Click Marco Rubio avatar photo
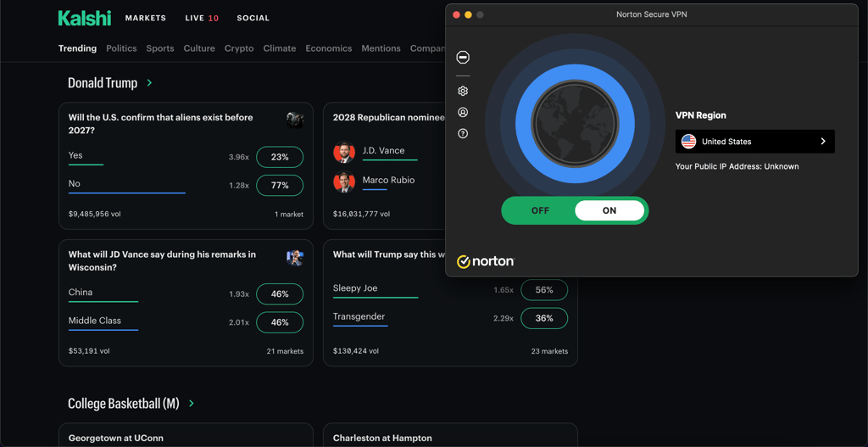The height and width of the screenshot is (447, 868). pos(344,182)
